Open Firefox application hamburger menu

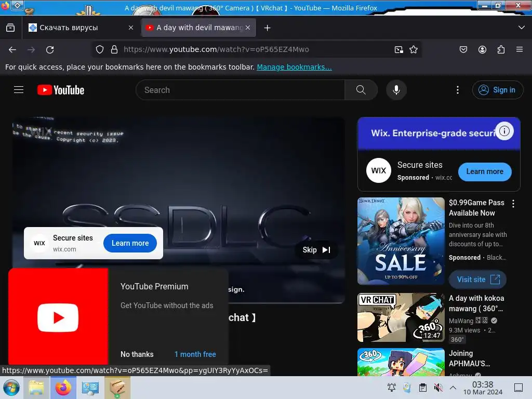(x=520, y=49)
